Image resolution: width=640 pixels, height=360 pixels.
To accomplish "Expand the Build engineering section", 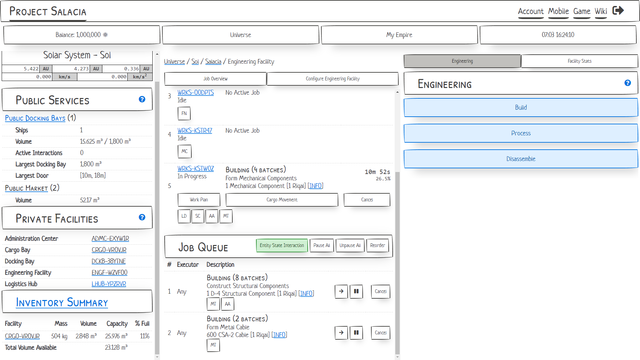I will click(x=520, y=108).
